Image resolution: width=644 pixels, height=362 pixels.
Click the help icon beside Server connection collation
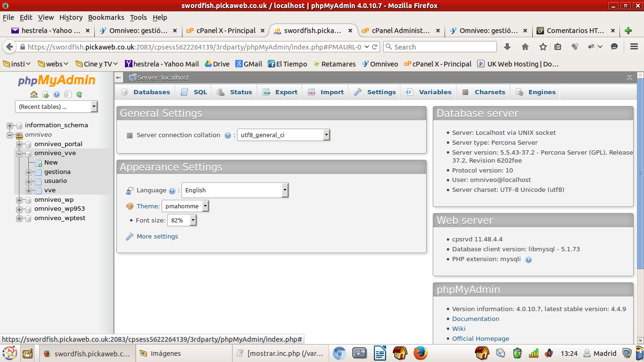coord(228,135)
